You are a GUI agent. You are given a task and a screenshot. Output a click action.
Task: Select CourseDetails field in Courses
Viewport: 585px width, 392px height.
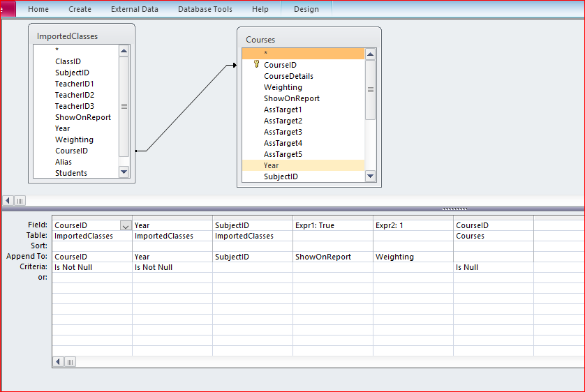coord(303,76)
